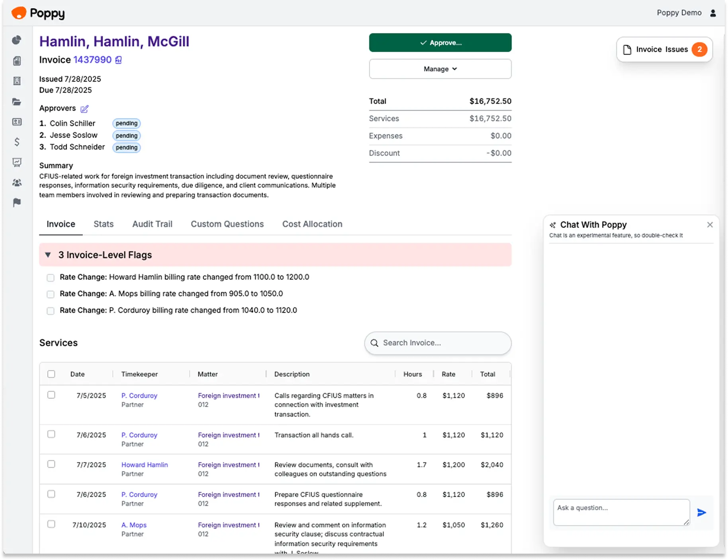
Task: Open Hamlin, Hamlin, McGill firm link
Action: click(x=114, y=41)
